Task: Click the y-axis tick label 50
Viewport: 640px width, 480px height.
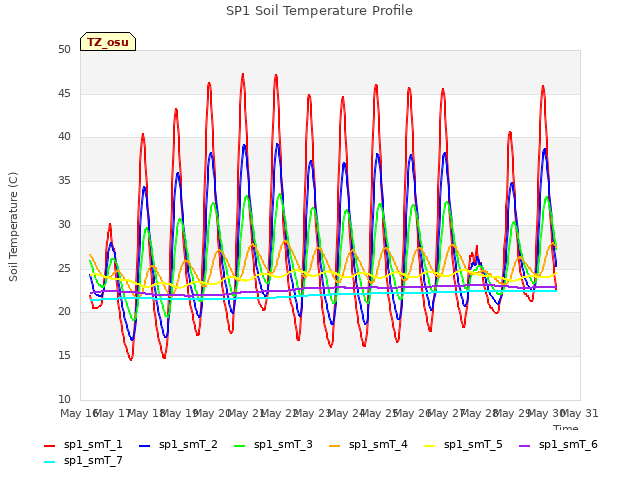Action: 64,50
